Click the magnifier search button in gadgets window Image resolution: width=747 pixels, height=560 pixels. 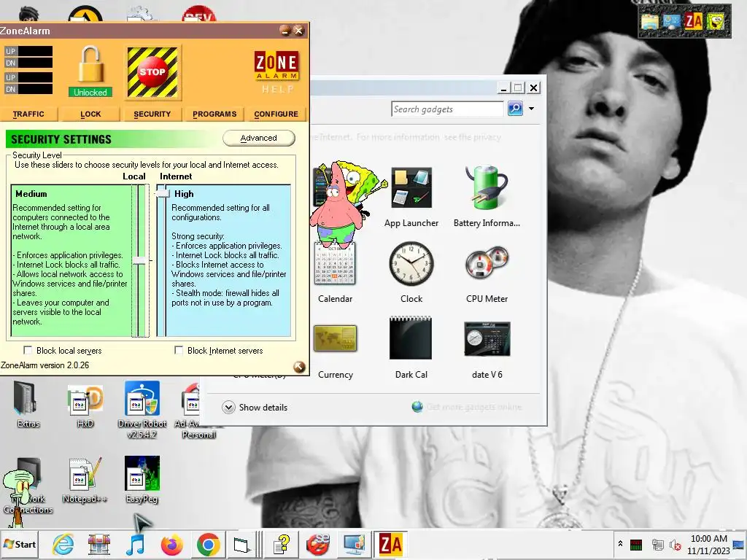point(515,109)
